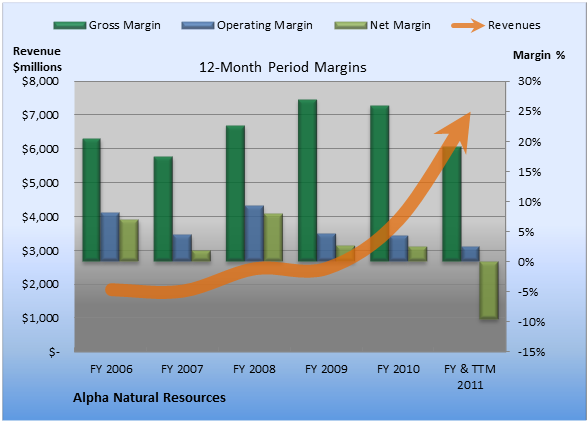
Task: Select the FY 2006 gross margin bar
Action: [92, 200]
